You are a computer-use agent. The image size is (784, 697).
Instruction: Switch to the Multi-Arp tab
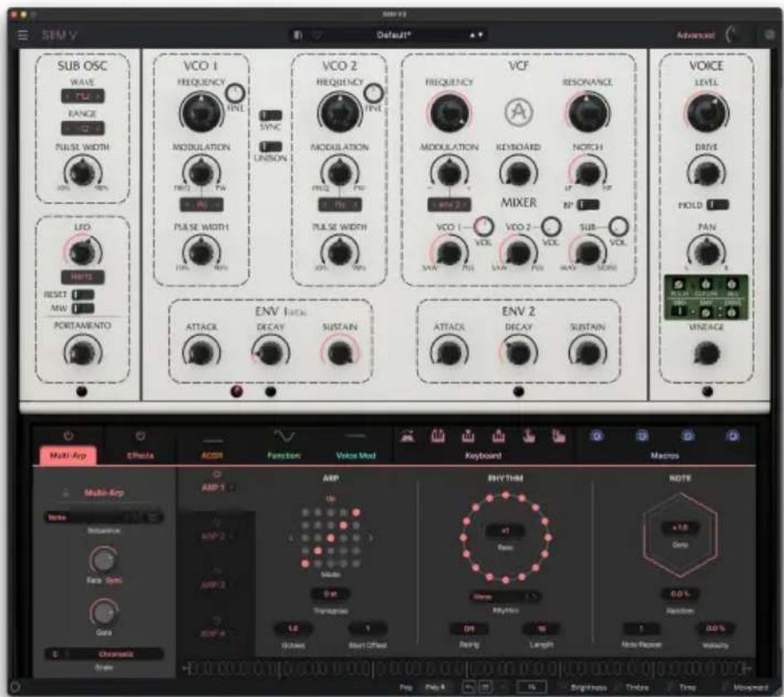(x=68, y=456)
